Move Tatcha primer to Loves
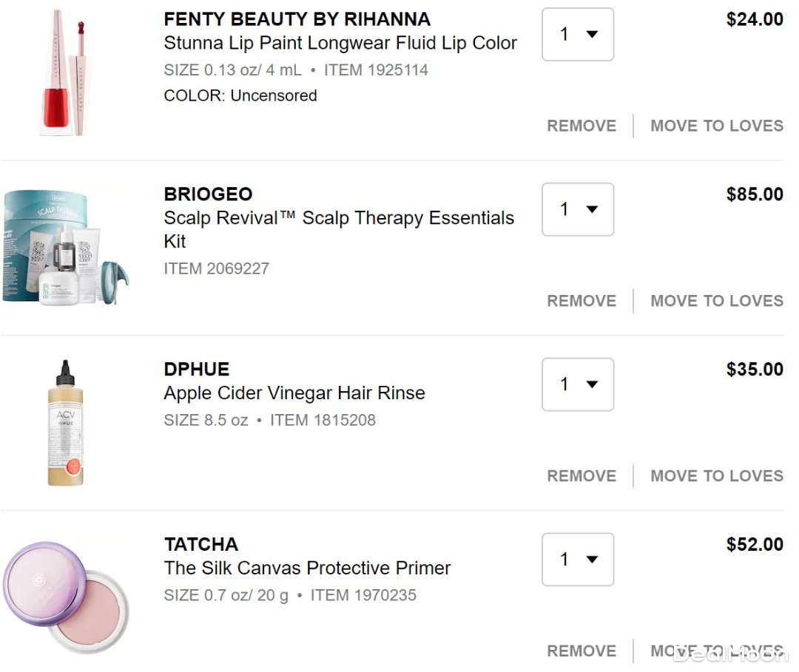The width and height of the screenshot is (799, 672). click(x=716, y=651)
